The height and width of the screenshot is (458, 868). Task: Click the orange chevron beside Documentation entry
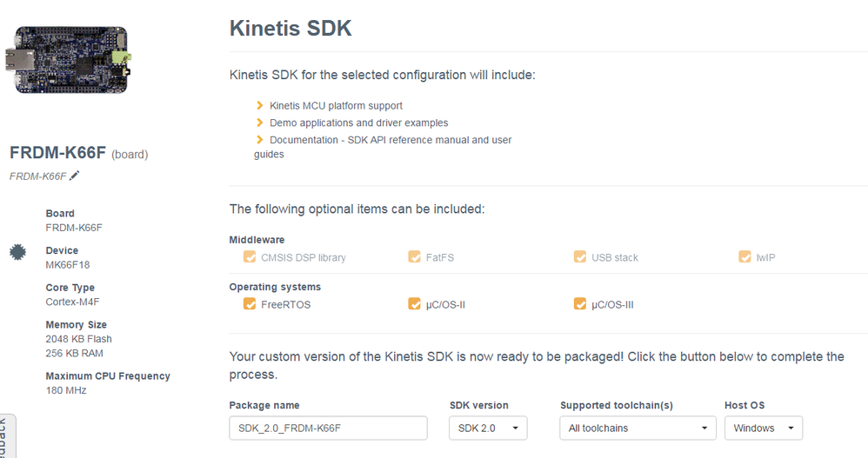(x=260, y=139)
